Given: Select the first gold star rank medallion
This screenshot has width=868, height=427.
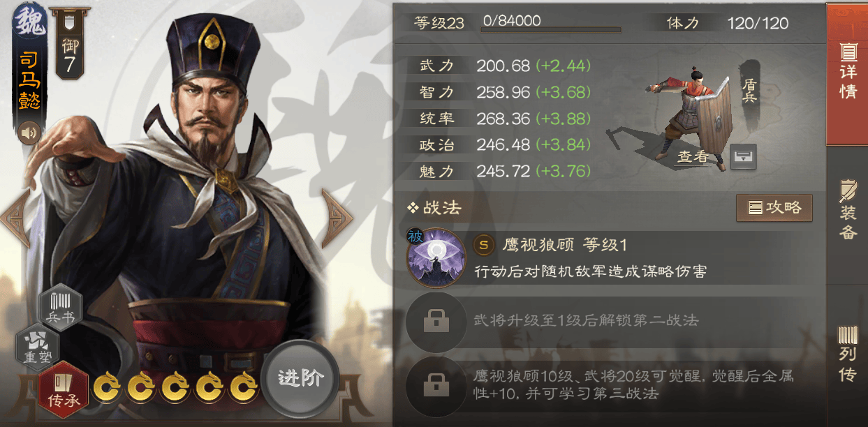Looking at the screenshot, I should pyautogui.click(x=108, y=387).
